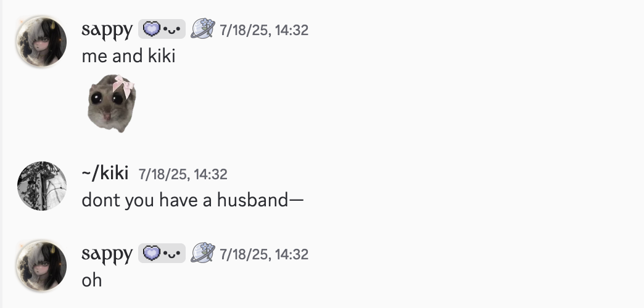Click the "dont you have a husband—" message
The image size is (644, 308).
tap(192, 201)
